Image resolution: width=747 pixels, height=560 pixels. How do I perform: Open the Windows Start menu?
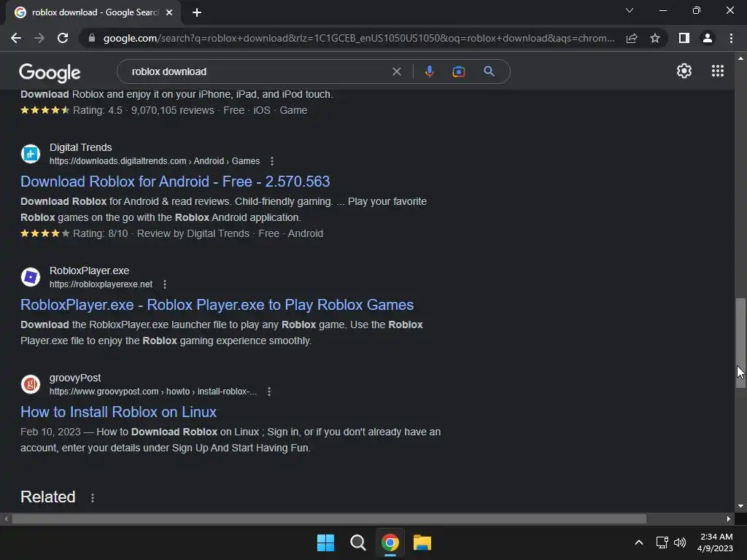click(326, 542)
